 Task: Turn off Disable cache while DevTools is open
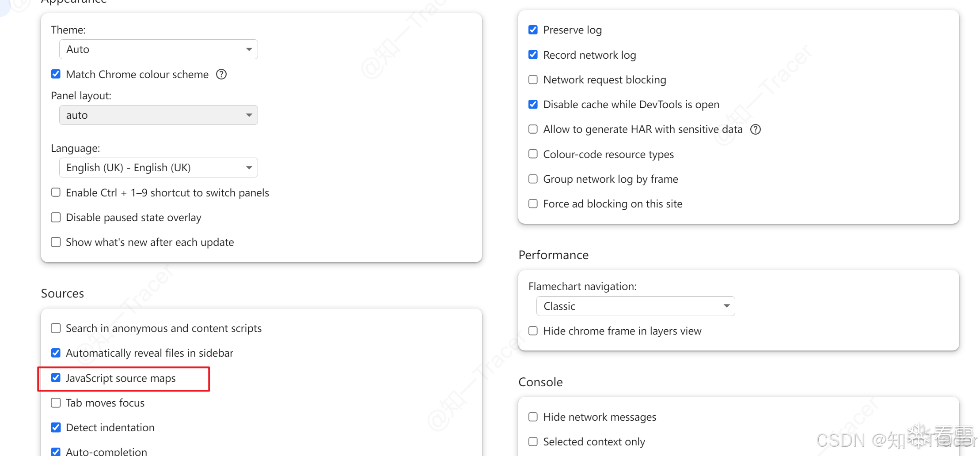pos(533,105)
